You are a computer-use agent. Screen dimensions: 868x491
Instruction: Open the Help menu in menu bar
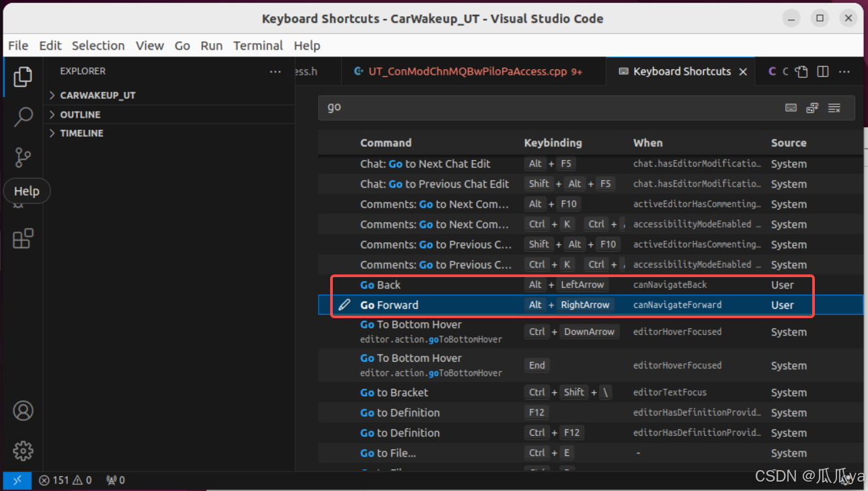[x=307, y=46]
